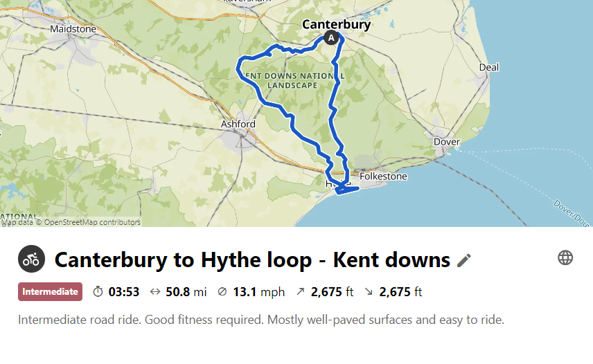Click the Intermediate difficulty badge

point(50,292)
